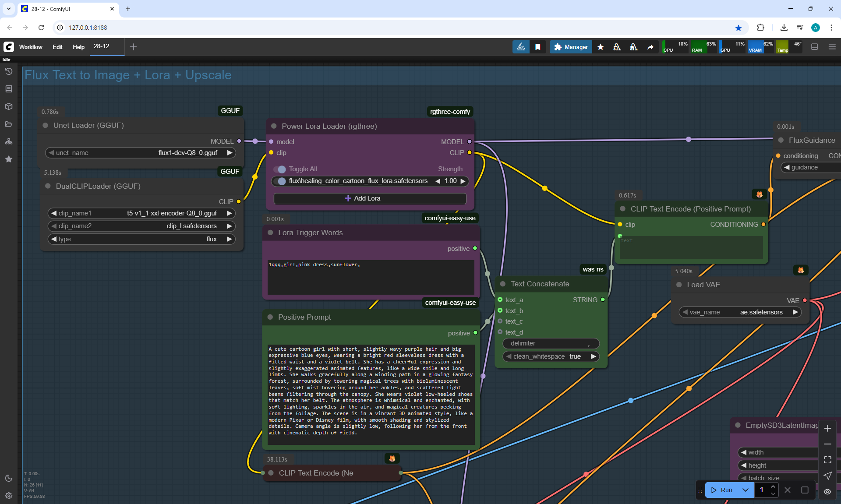This screenshot has width=841, height=504.
Task: Click the fit view icon in canvas controls
Action: click(827, 460)
